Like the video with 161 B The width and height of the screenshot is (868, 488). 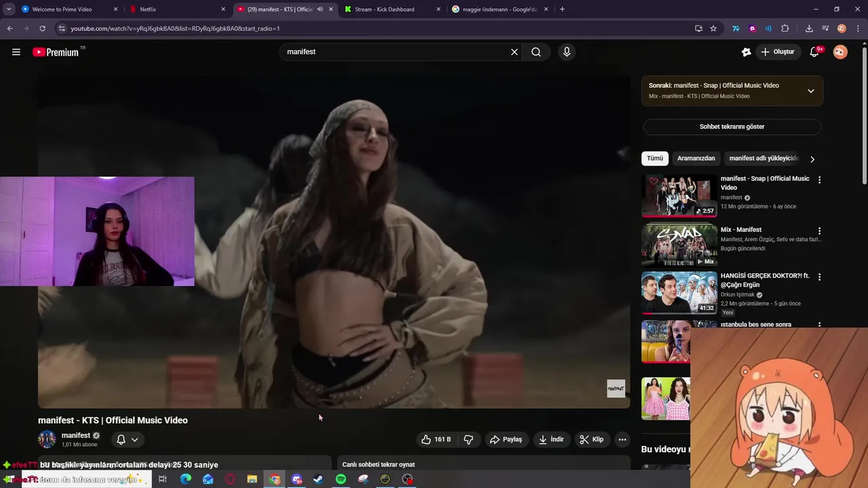coord(436,439)
